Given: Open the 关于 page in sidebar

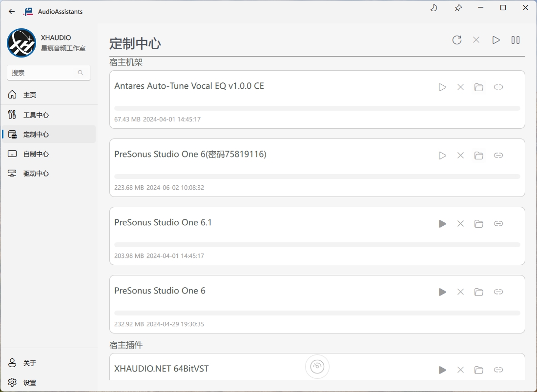Looking at the screenshot, I should 30,363.
